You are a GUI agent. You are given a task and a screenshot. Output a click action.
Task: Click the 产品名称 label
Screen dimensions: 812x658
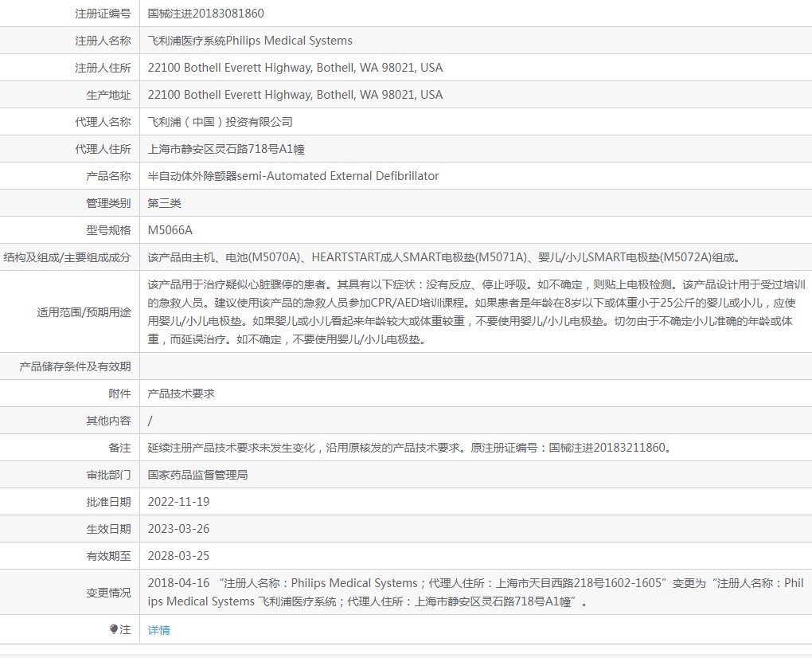(x=109, y=177)
